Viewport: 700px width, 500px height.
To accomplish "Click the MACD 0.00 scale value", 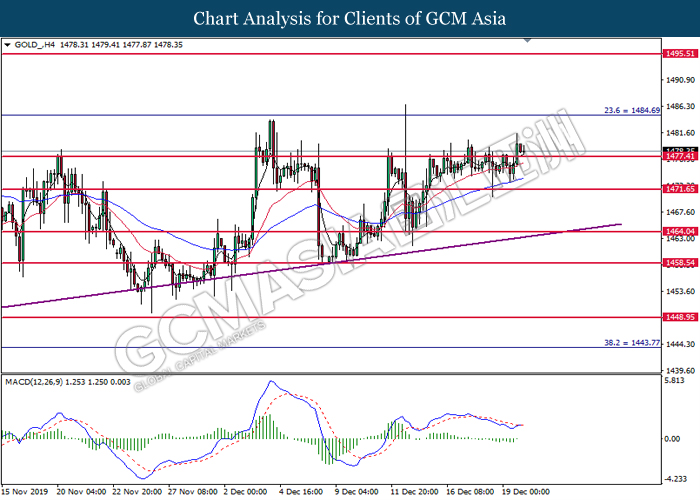I will pos(672,439).
